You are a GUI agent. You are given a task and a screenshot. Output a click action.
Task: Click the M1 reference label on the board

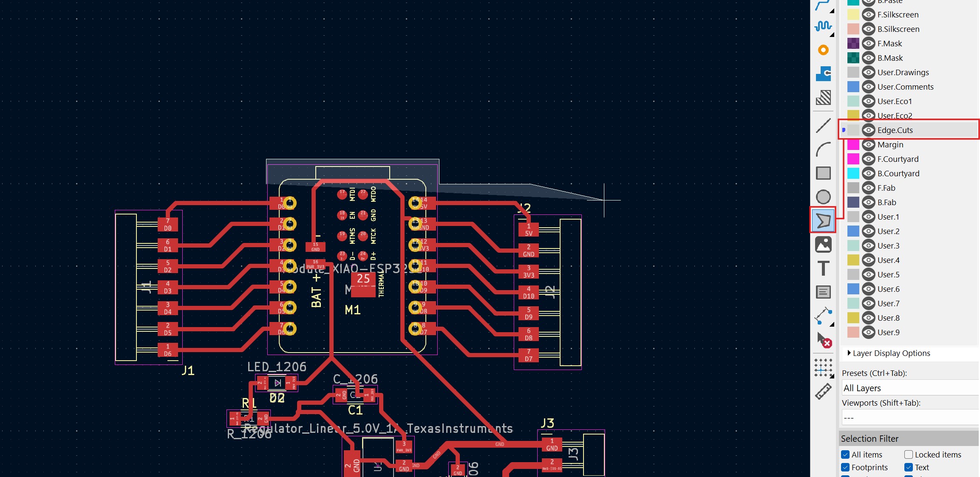coord(353,310)
